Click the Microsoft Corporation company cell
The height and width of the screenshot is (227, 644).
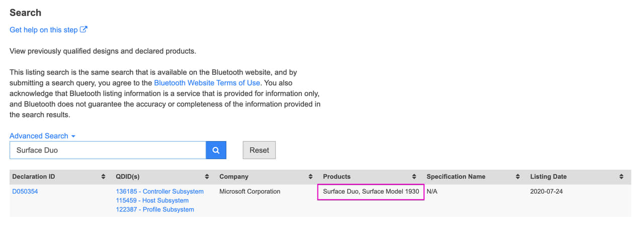click(x=250, y=191)
